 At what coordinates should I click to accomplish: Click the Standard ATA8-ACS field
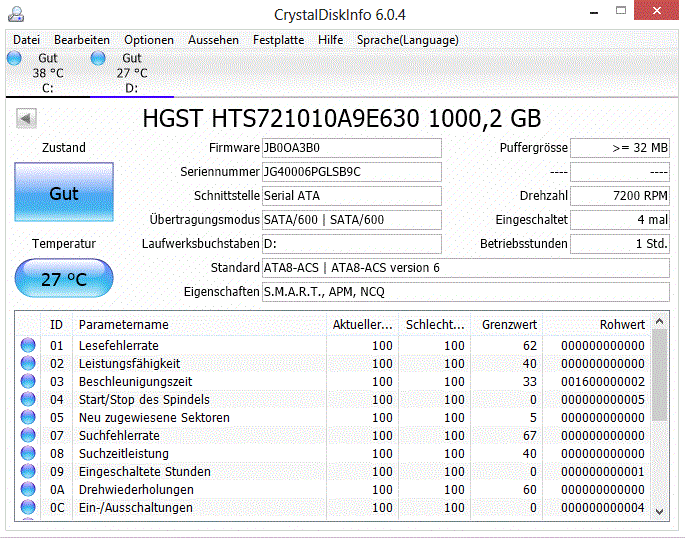coord(466,268)
